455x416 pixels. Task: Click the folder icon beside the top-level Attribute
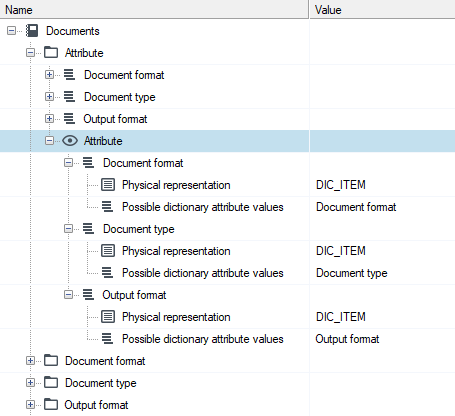[51, 53]
